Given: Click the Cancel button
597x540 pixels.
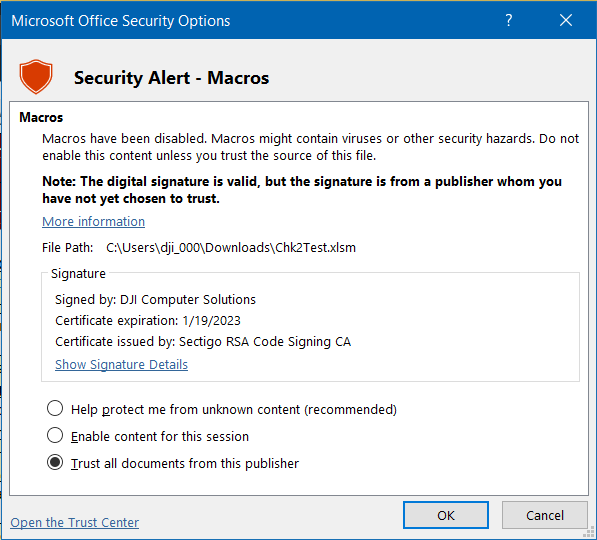Looking at the screenshot, I should (x=544, y=515).
